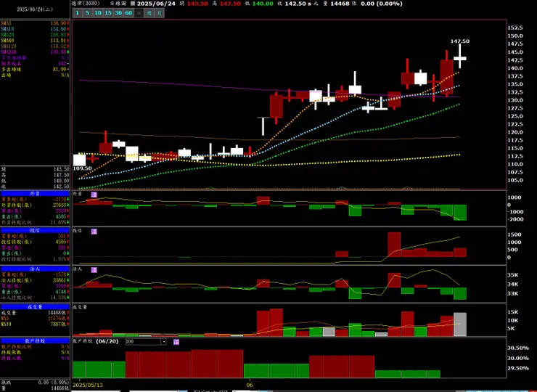Select the 5-minute interval button
Screen dimensions: 537x392
(87, 13)
